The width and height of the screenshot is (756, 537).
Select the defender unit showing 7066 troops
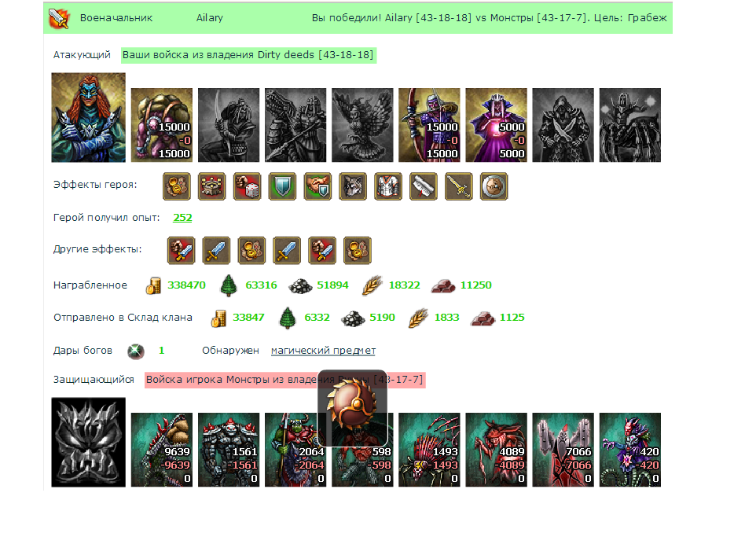[563, 450]
